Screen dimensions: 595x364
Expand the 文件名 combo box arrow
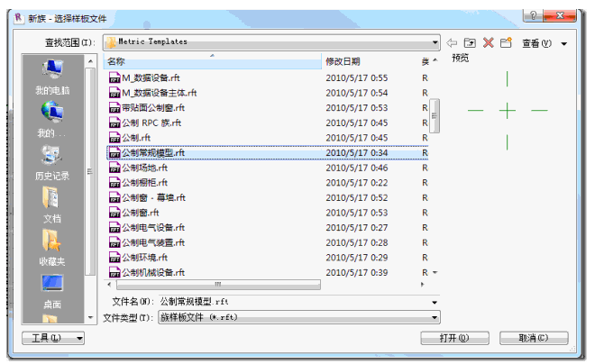point(435,301)
